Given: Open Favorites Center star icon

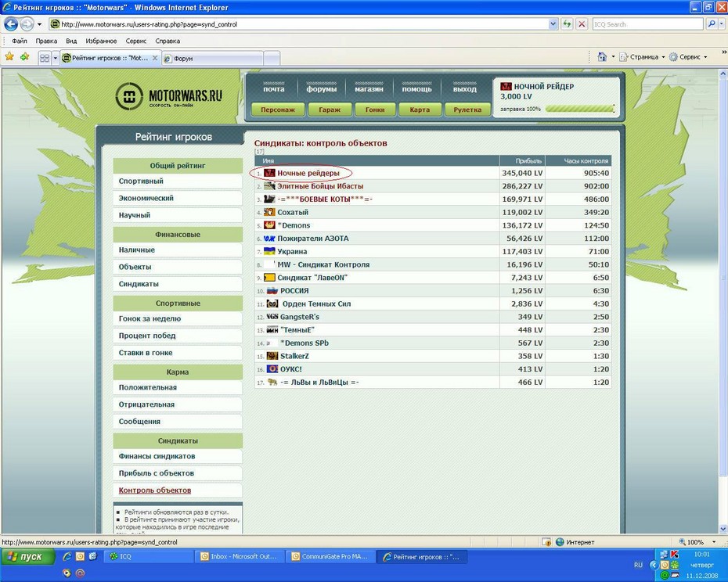Looking at the screenshot, I should 9,57.
